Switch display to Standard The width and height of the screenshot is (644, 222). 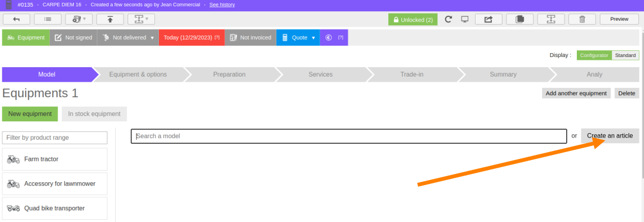(x=626, y=55)
